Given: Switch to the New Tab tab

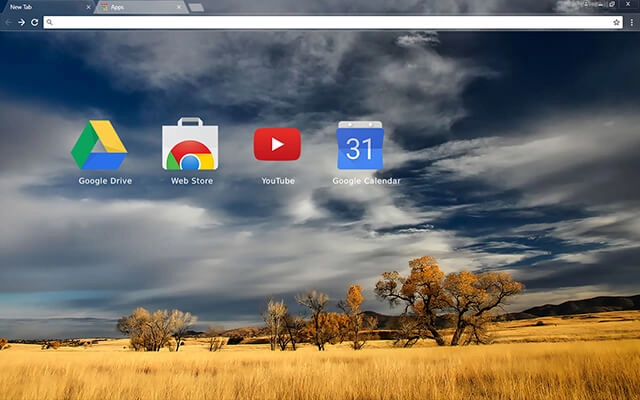Looking at the screenshot, I should 47,7.
